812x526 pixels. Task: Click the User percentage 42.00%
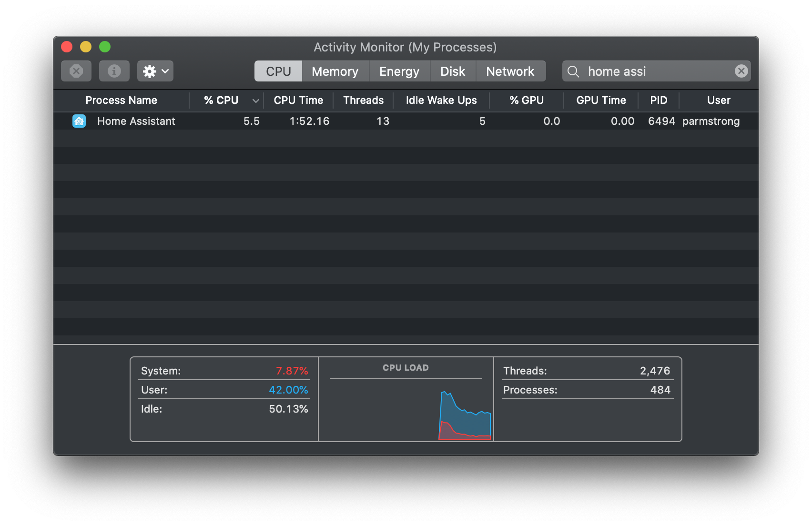coord(288,390)
